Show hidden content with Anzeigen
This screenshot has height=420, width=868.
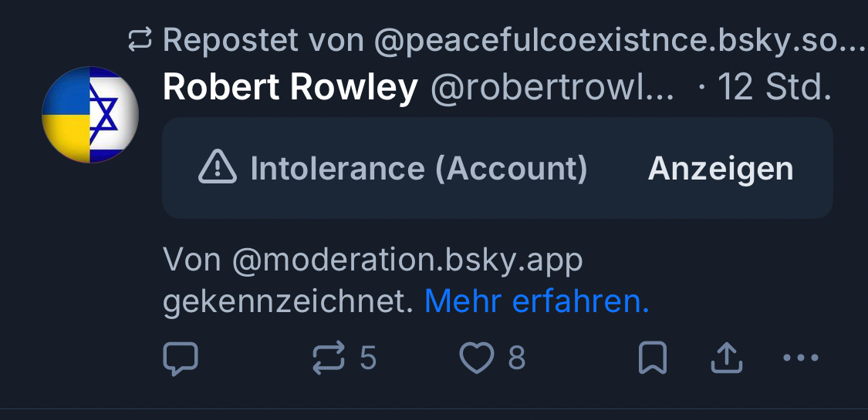point(721,168)
